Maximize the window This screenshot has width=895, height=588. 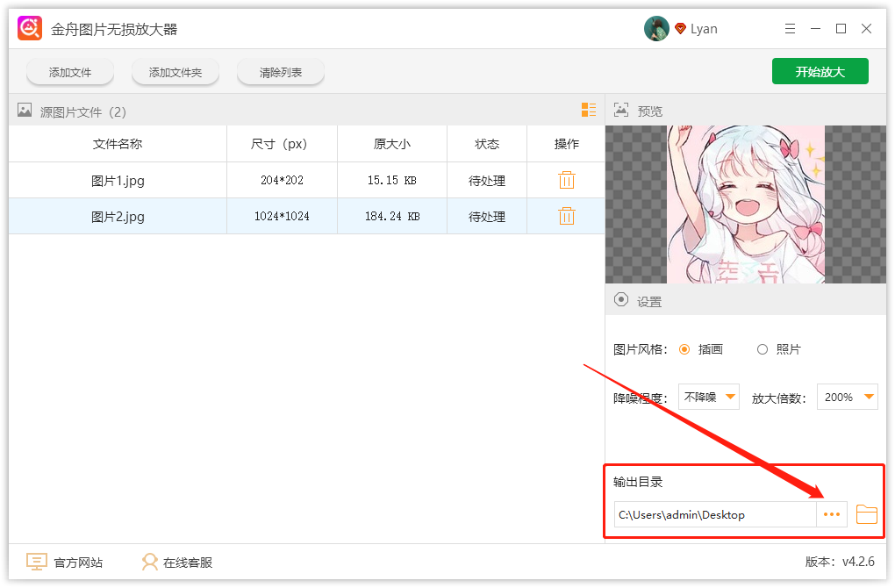(x=841, y=29)
